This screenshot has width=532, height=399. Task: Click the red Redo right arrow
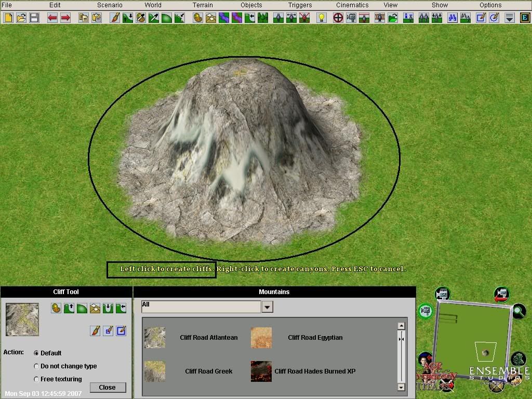[x=65, y=18]
